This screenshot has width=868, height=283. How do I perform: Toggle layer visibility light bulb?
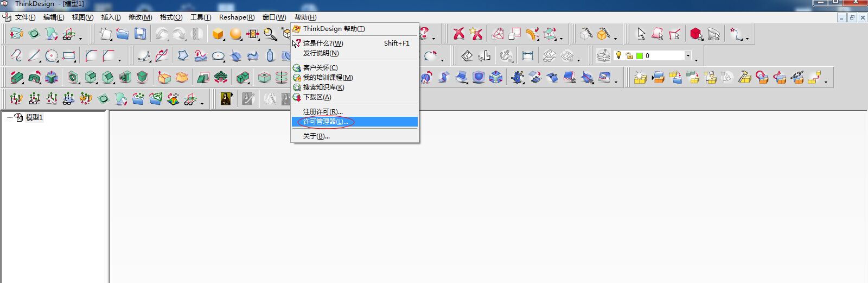pos(618,55)
